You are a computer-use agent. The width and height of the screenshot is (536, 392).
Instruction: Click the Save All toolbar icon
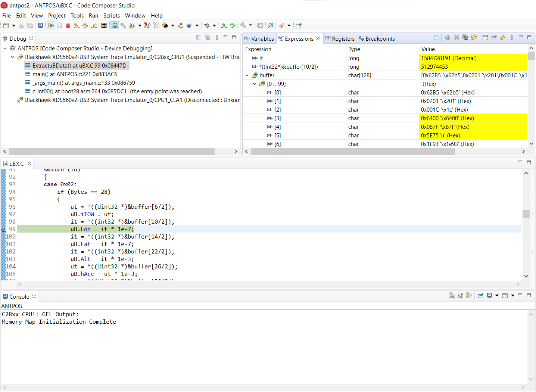[x=29, y=25]
